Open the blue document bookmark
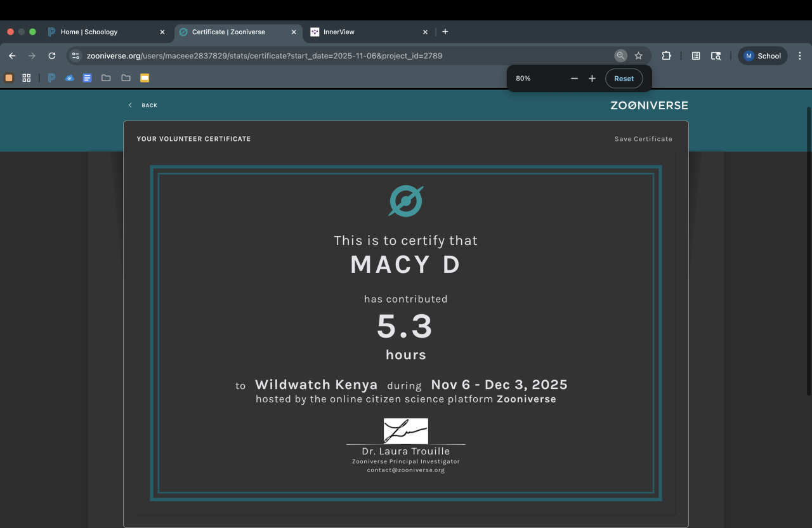 click(88, 78)
